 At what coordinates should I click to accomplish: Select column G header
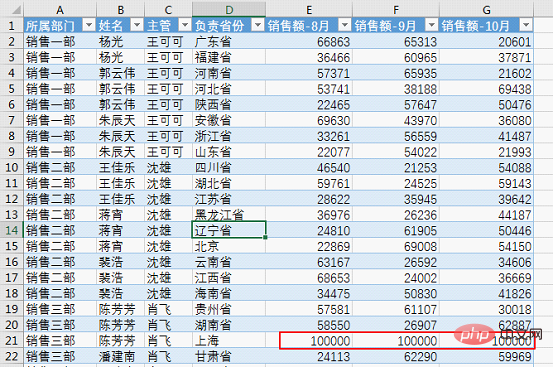click(486, 10)
